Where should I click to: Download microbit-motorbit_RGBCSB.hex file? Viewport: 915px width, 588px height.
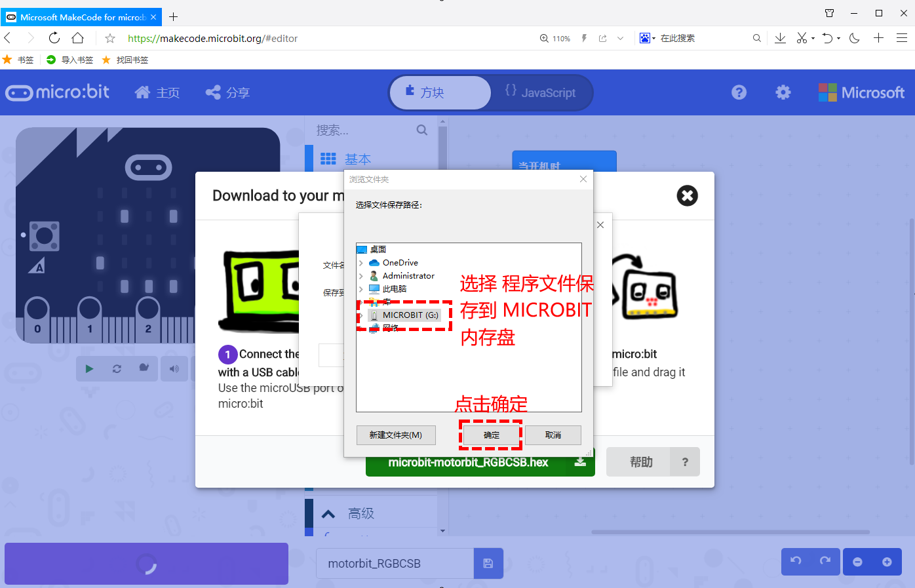[x=480, y=462]
